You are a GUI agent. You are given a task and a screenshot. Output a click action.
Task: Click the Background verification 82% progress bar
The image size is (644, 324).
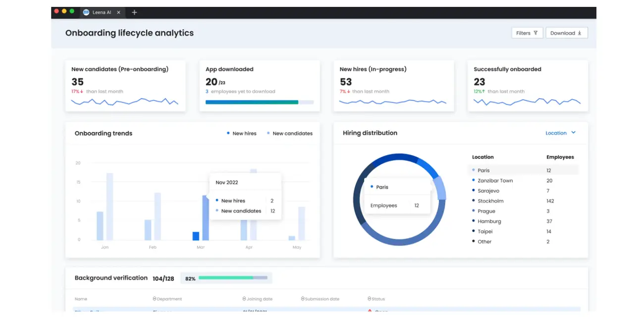(x=233, y=278)
